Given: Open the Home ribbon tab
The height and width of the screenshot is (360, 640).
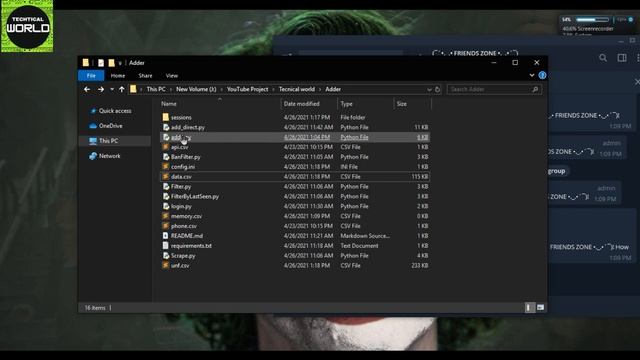Looking at the screenshot, I should pyautogui.click(x=118, y=76).
